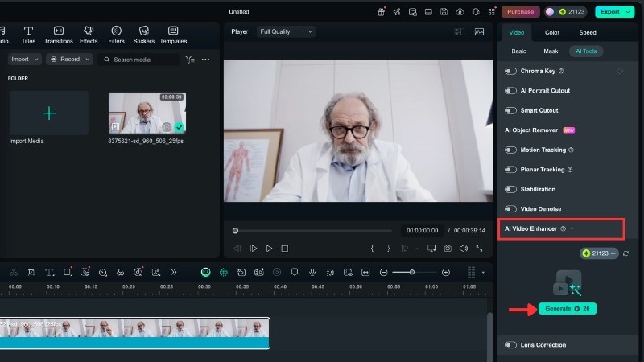Click the Generate button
The height and width of the screenshot is (362, 644).
coord(568,309)
